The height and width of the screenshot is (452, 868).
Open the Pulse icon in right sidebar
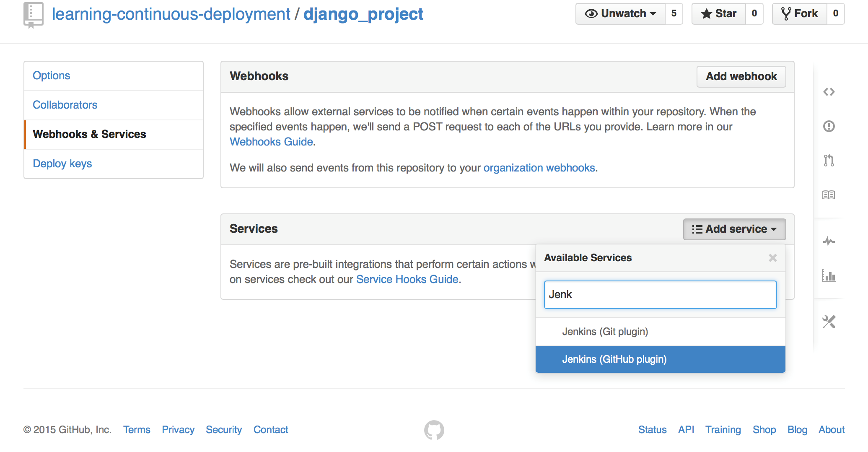pyautogui.click(x=829, y=241)
